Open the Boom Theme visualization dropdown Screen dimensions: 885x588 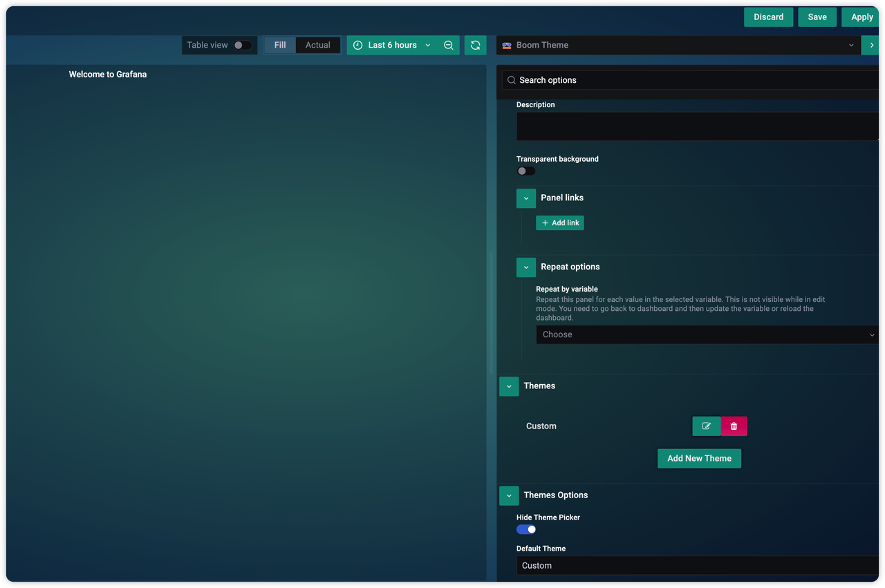(679, 45)
